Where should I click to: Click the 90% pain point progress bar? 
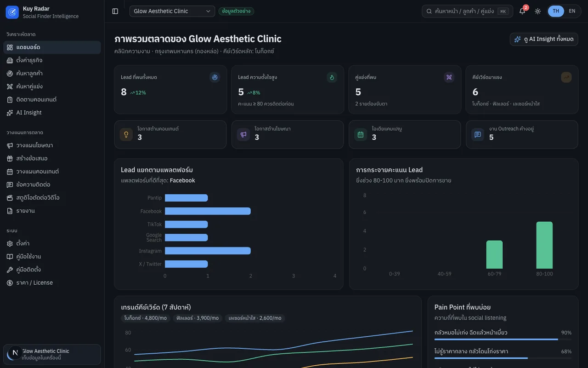pyautogui.click(x=503, y=339)
